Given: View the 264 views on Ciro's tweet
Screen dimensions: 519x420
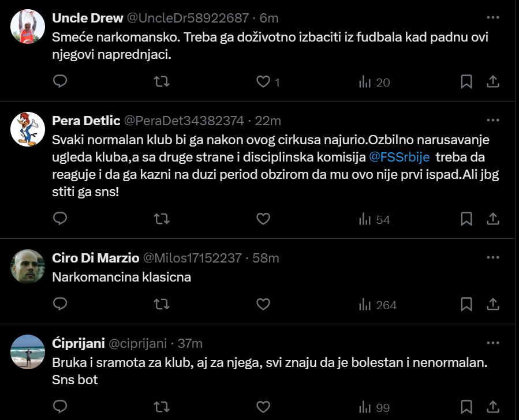Looking at the screenshot, I should pos(378,305).
